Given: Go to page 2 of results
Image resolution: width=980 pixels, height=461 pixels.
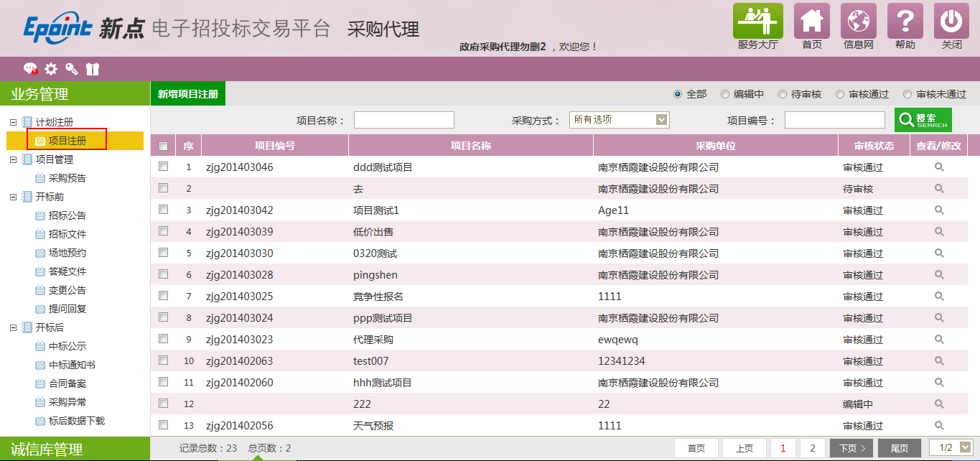Looking at the screenshot, I should coord(812,447).
